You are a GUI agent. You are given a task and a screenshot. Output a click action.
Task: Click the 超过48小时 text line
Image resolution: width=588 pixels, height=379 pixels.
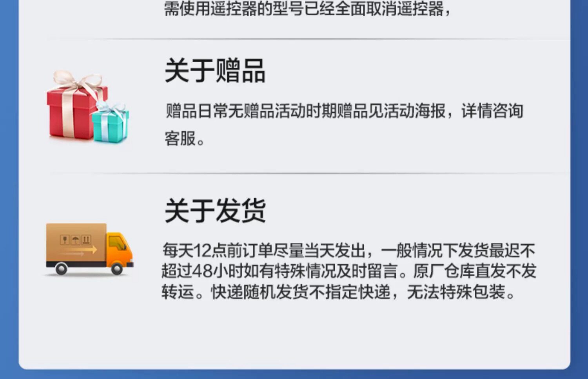pyautogui.click(x=349, y=271)
